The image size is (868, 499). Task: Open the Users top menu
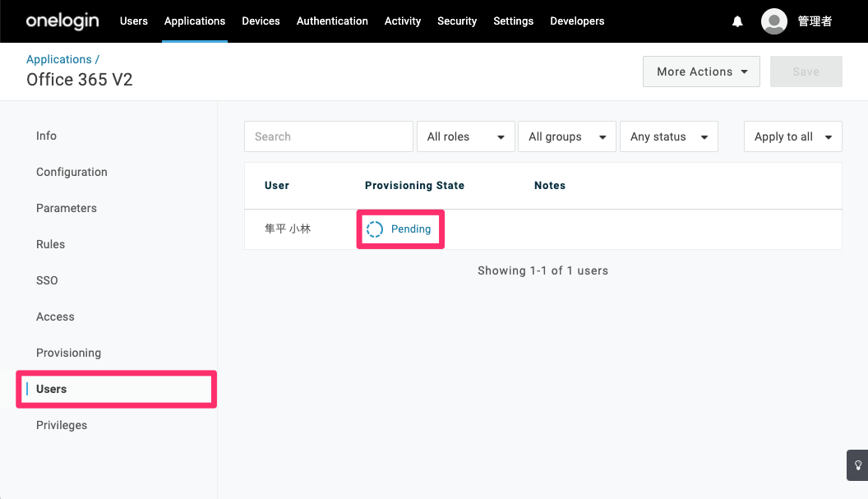click(x=134, y=21)
